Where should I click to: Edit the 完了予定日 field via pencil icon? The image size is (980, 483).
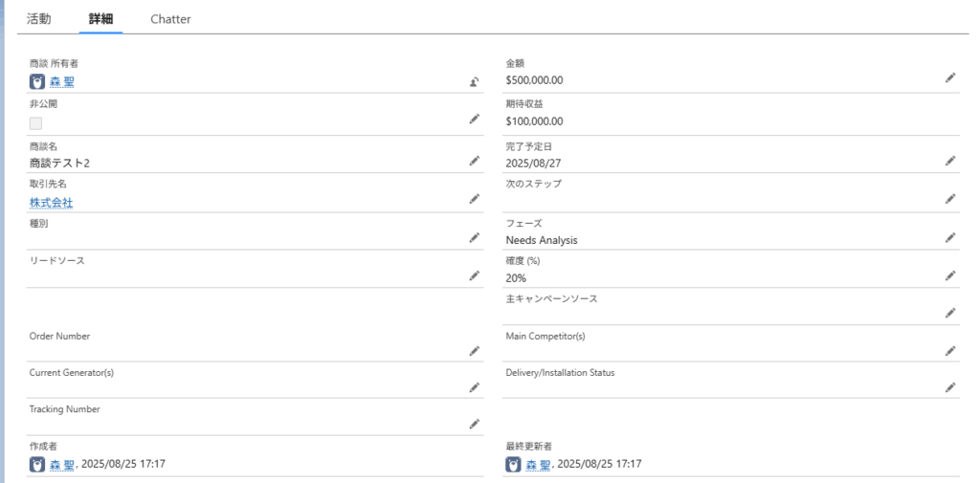tap(950, 161)
